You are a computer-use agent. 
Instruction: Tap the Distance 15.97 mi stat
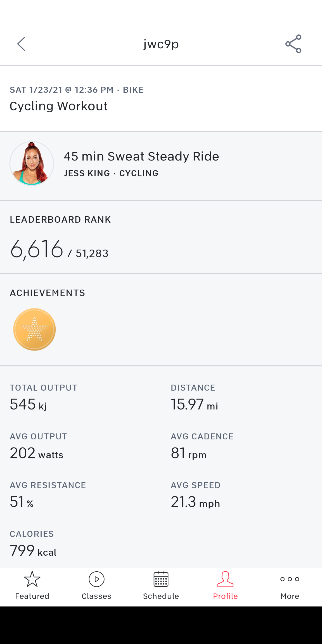[x=194, y=404]
